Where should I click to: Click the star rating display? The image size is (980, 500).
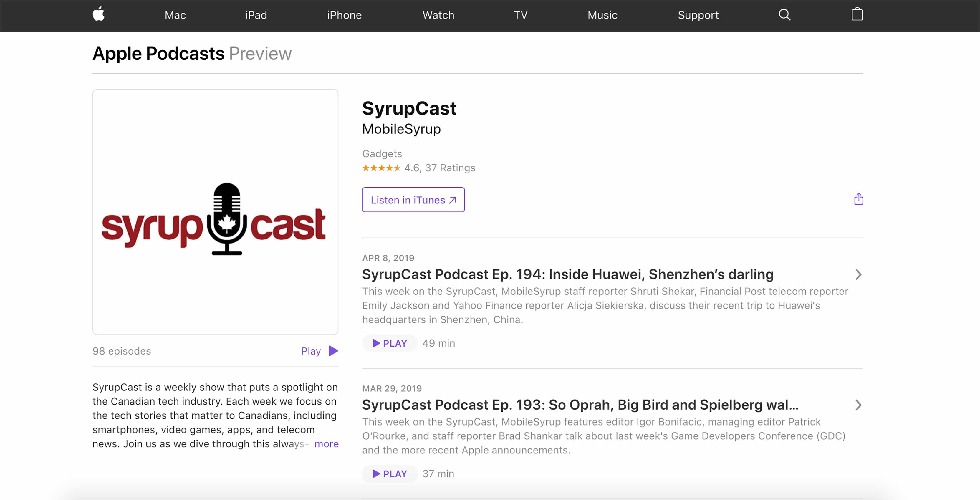point(382,168)
